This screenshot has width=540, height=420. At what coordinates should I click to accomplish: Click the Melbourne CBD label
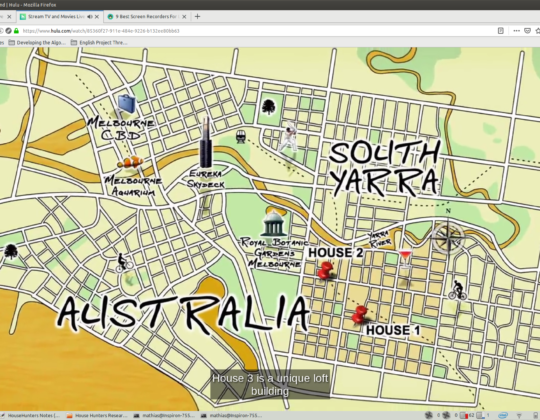click(x=121, y=129)
